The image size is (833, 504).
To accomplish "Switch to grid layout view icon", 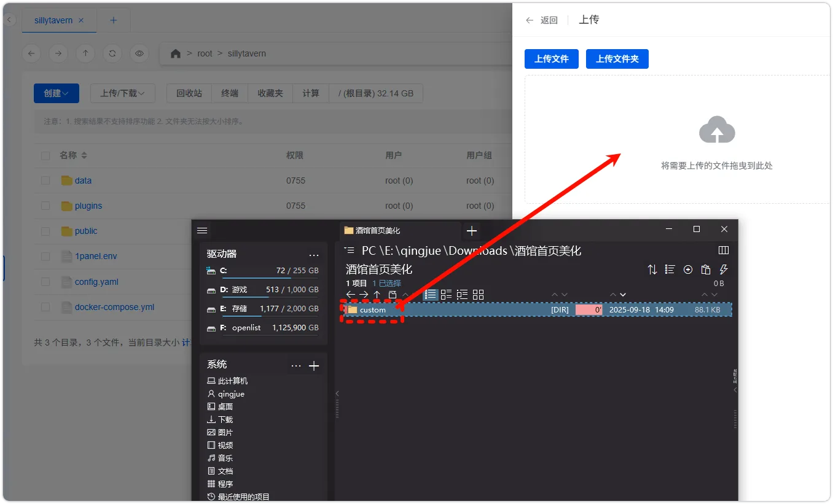I will tap(479, 294).
